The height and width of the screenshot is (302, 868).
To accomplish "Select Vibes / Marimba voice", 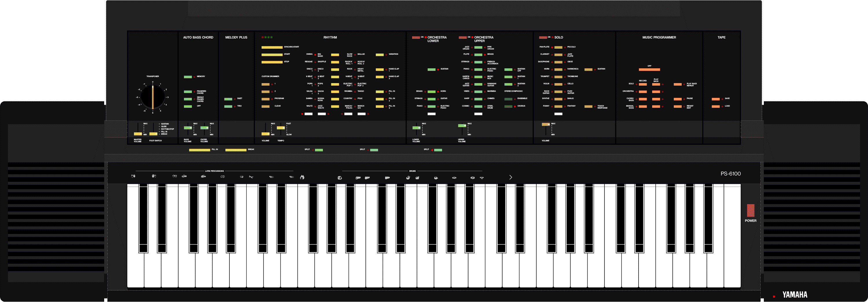I will click(x=479, y=92).
